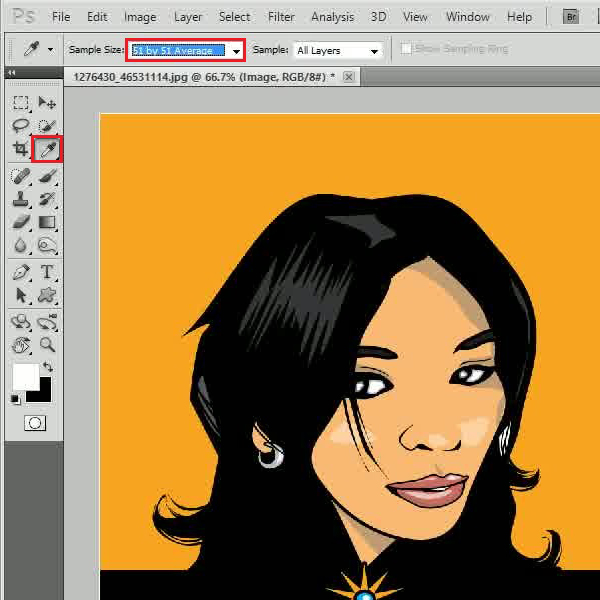Open the Edit menu

(97, 17)
